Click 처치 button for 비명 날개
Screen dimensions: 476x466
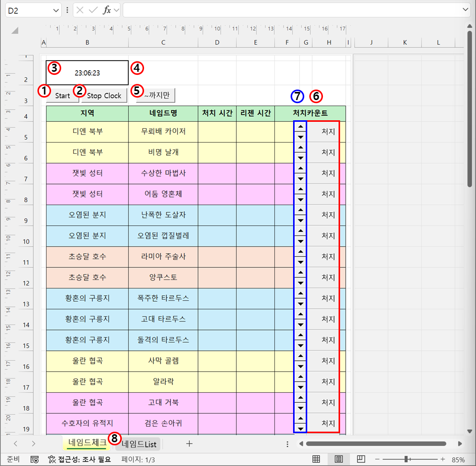[x=323, y=153]
